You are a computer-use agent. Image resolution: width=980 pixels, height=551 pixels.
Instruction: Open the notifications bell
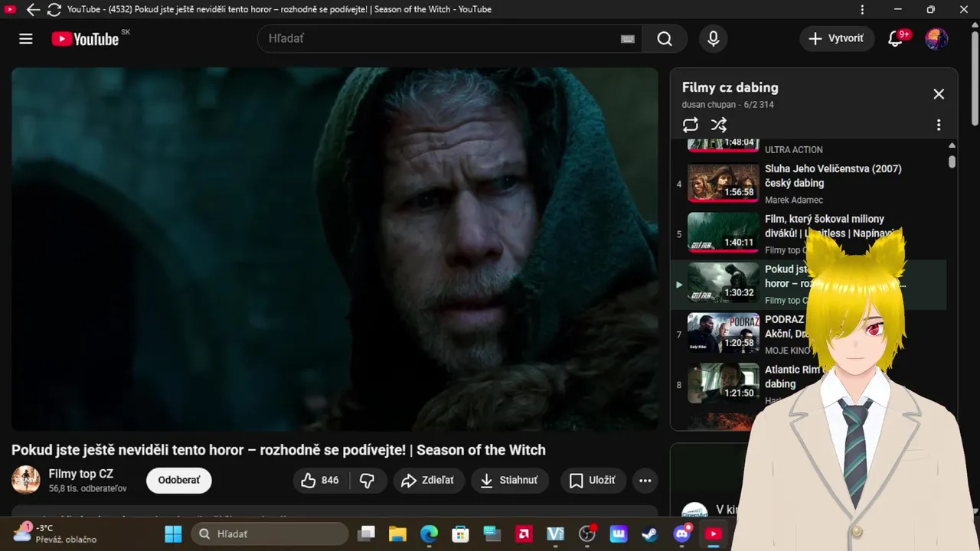895,39
